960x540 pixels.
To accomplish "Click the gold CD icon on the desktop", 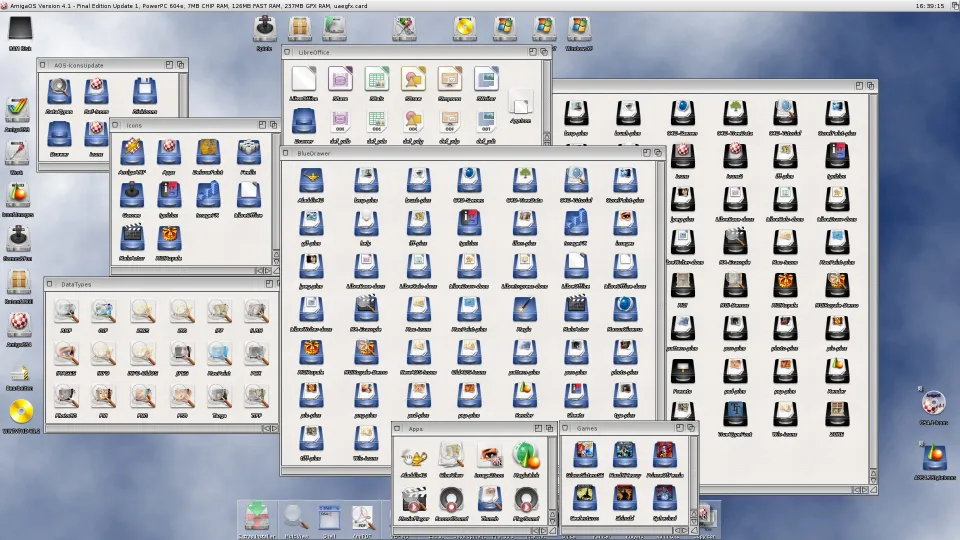I will 21,412.
